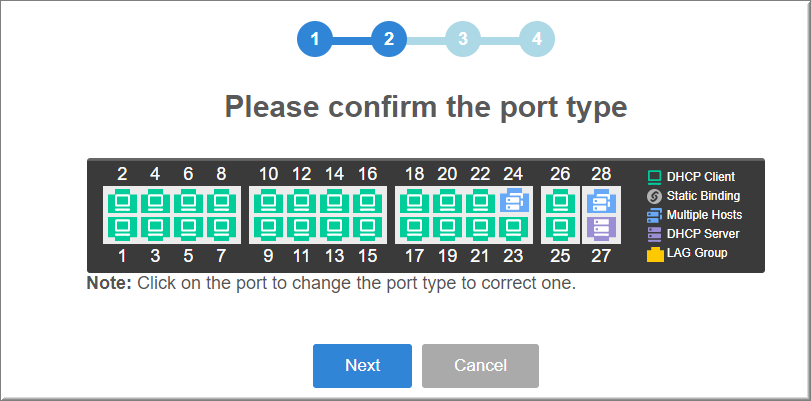Click port 2 DHCP Client icon
The image size is (811, 401).
(x=122, y=201)
